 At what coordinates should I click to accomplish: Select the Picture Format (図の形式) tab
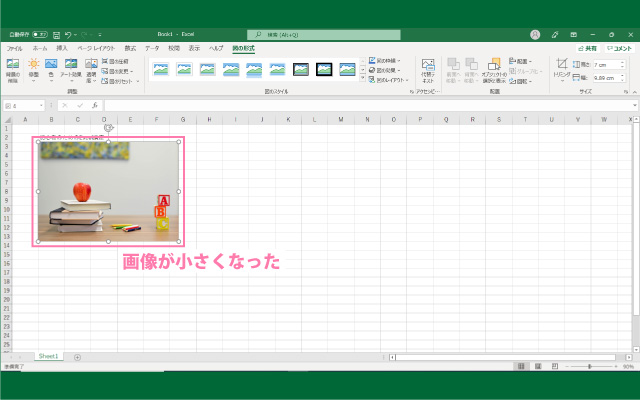click(243, 48)
